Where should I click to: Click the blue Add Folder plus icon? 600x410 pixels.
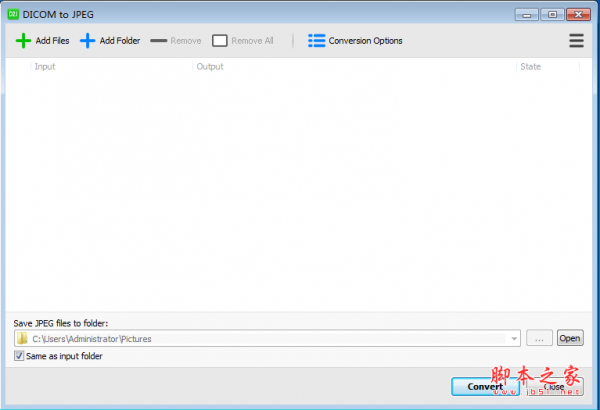(88, 41)
